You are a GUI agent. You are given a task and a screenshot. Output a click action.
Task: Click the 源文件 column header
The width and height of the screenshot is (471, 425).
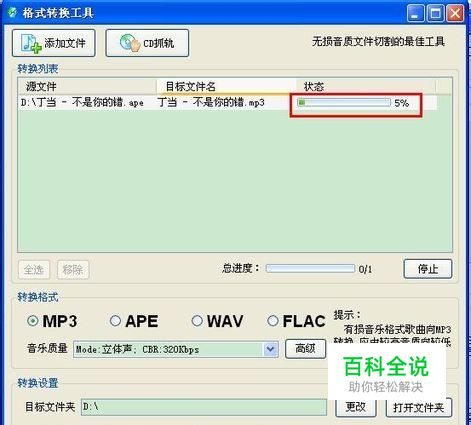(x=87, y=87)
